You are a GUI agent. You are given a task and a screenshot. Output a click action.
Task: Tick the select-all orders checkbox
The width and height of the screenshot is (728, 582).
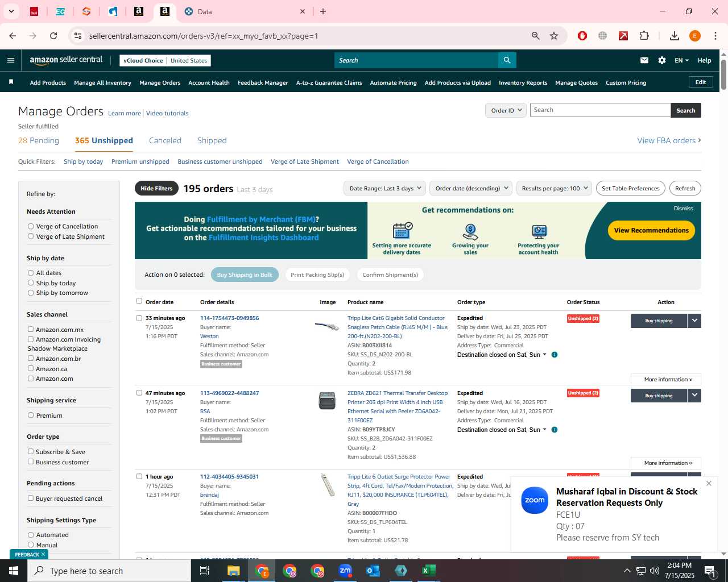(139, 301)
